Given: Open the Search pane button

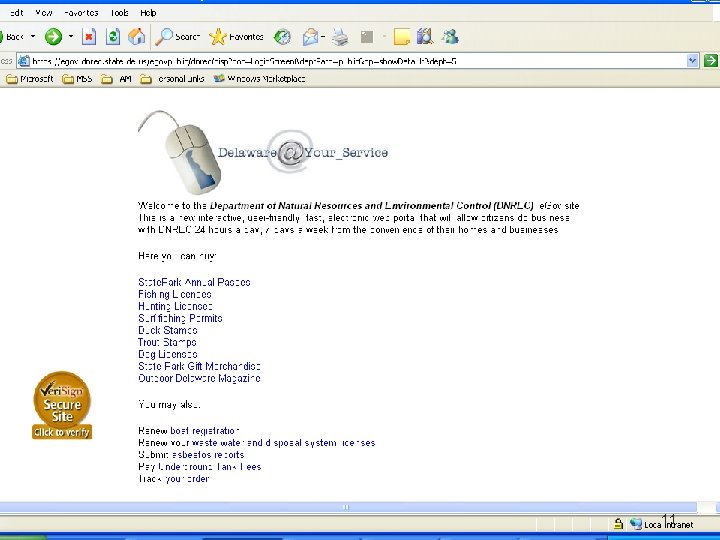Looking at the screenshot, I should pos(177,37).
